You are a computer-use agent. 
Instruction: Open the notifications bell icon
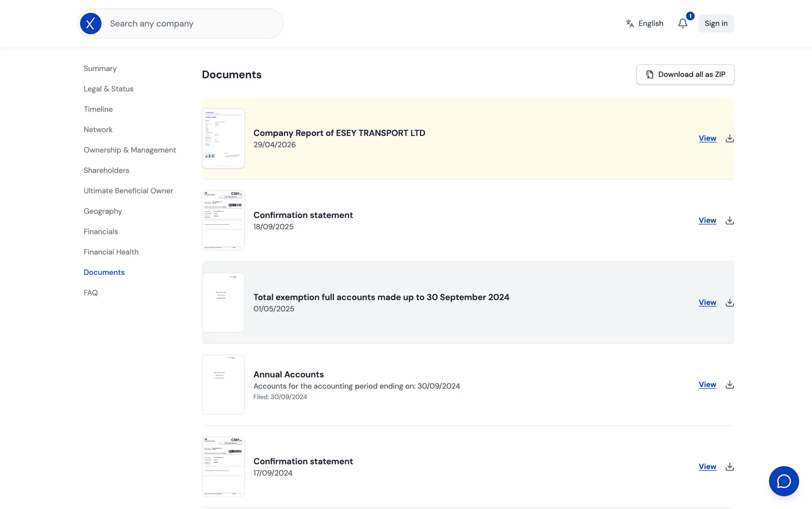pyautogui.click(x=683, y=24)
